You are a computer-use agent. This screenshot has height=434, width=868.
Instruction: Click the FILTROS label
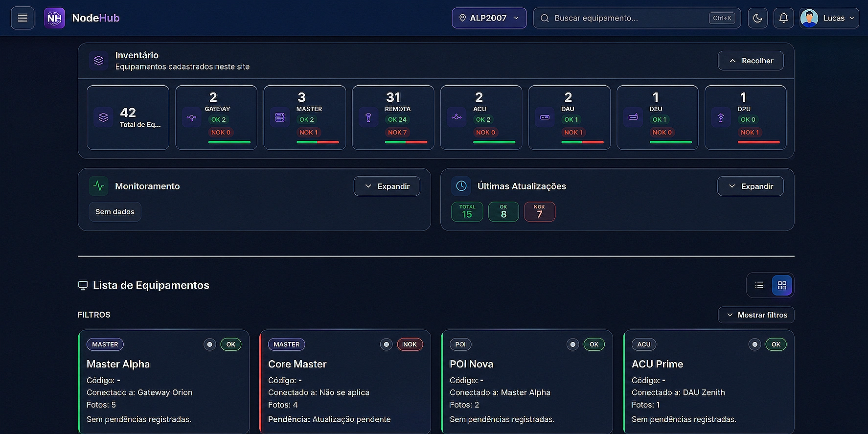click(x=94, y=315)
